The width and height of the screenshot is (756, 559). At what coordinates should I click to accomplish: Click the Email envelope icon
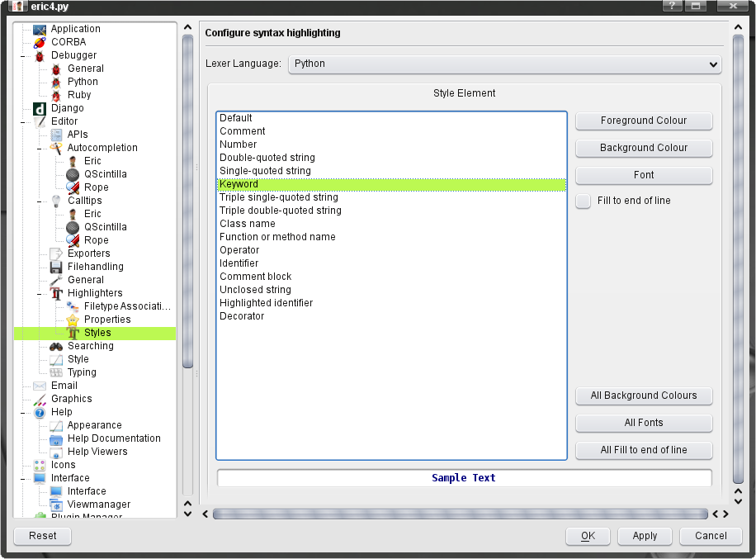click(39, 386)
